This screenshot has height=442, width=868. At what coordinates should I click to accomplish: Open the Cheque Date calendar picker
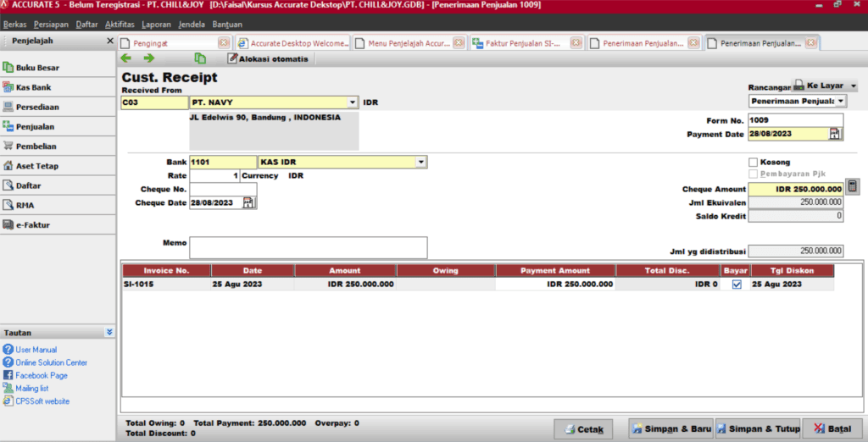(x=248, y=202)
